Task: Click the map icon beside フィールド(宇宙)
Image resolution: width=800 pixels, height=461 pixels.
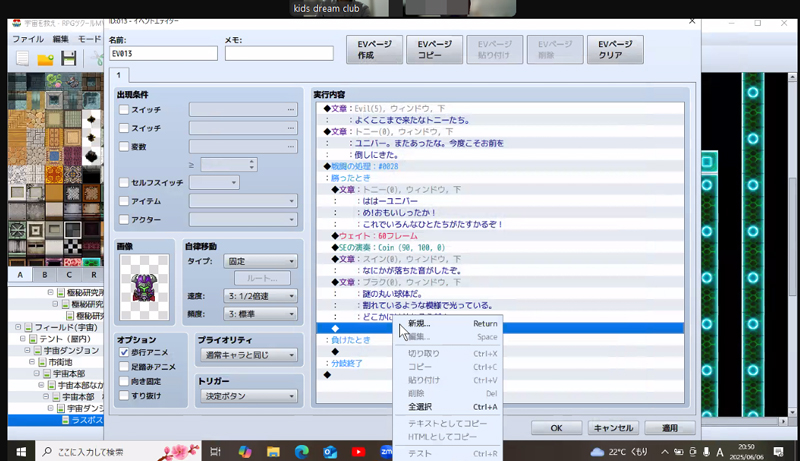Action: (x=29, y=327)
